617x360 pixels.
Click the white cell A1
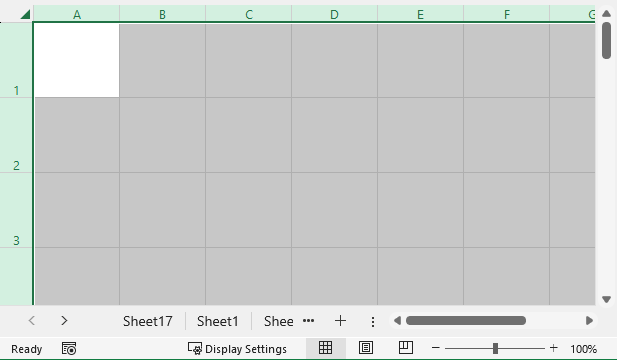coord(77,60)
